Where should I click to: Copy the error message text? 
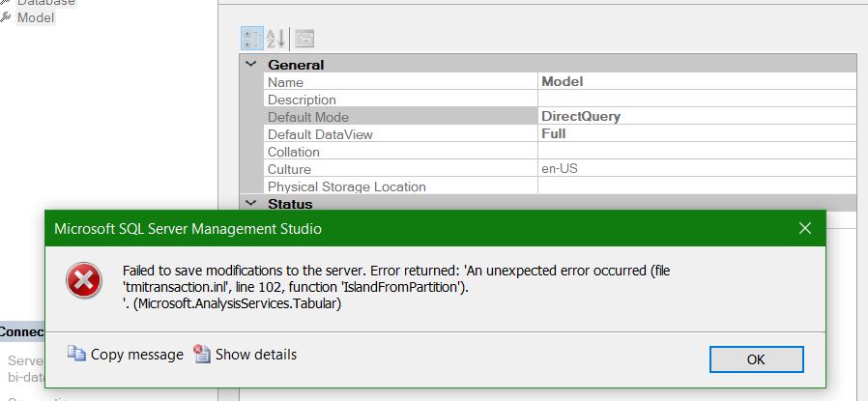[x=126, y=354]
